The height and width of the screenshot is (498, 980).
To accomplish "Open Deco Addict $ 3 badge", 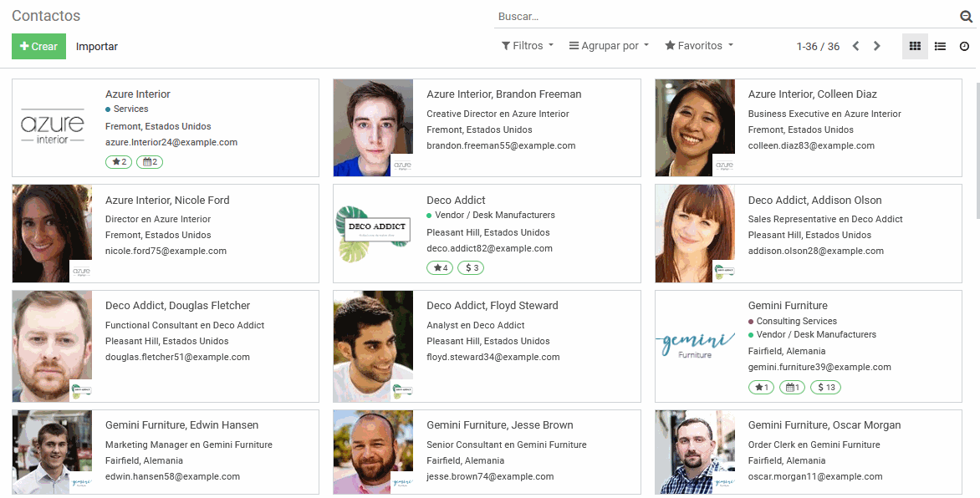I will click(x=471, y=268).
